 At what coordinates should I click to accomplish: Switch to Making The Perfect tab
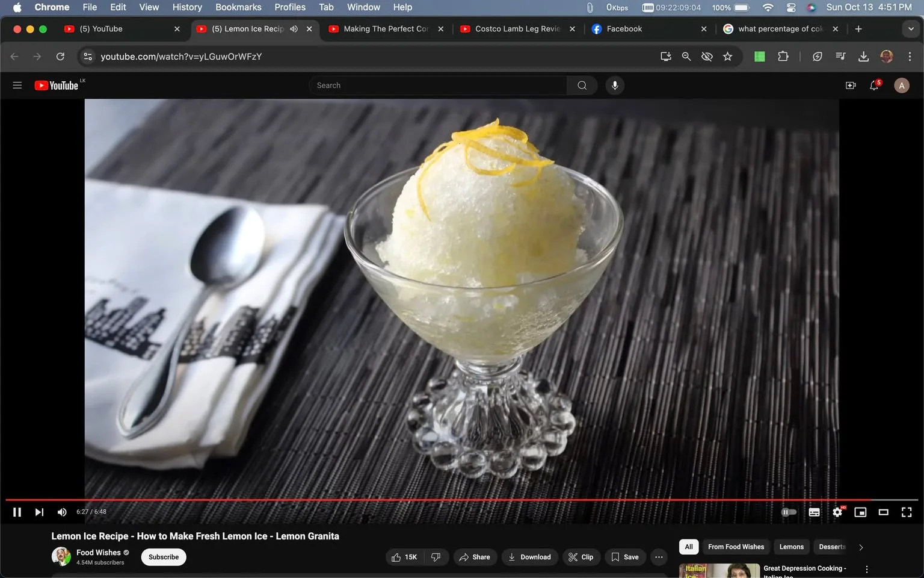[x=386, y=29]
